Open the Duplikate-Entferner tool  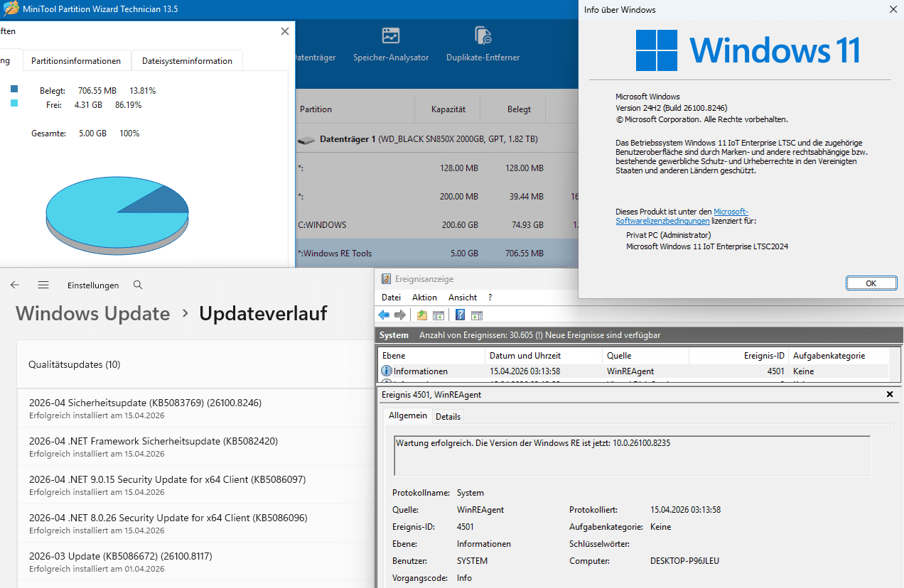483,45
